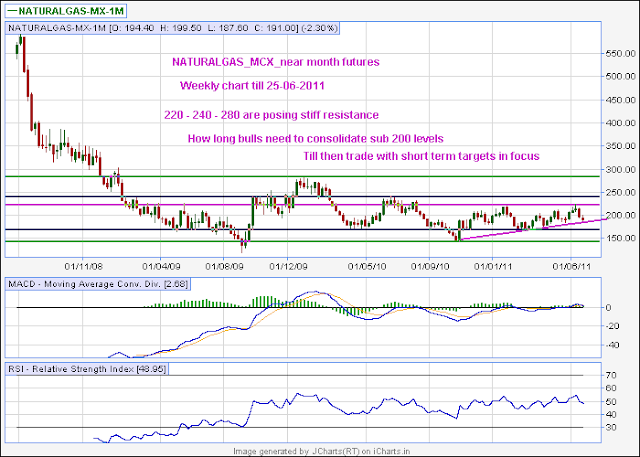The width and height of the screenshot is (640, 457).
Task: Click the 450.00 price axis label
Action: point(621,100)
